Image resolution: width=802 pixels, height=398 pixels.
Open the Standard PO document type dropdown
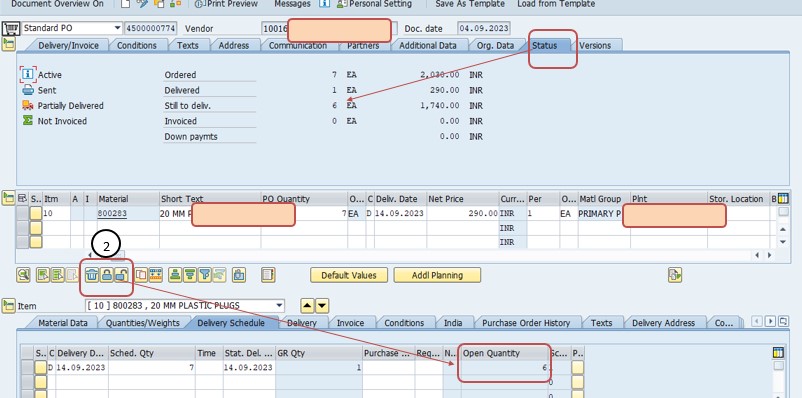pos(118,28)
